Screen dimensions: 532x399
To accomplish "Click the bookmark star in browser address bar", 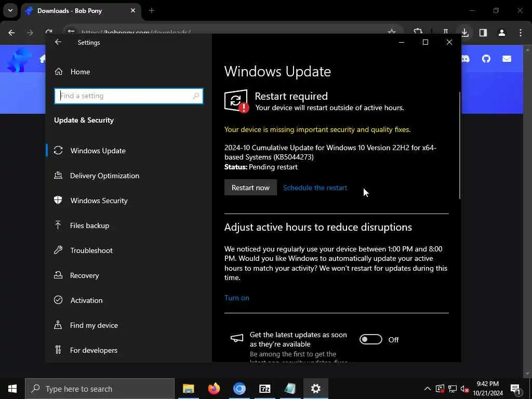I will coord(392,32).
